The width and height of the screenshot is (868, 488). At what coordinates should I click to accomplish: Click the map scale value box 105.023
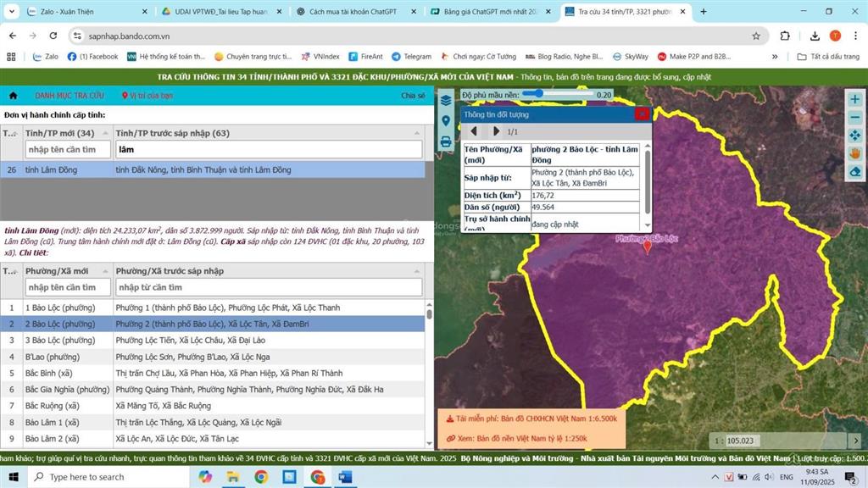point(743,441)
